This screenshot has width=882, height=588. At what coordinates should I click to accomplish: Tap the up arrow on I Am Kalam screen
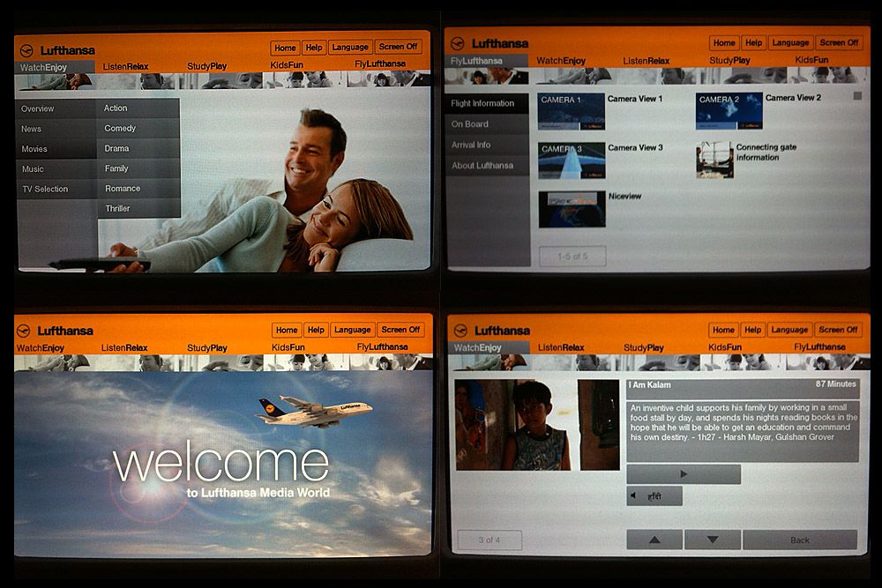coord(654,540)
